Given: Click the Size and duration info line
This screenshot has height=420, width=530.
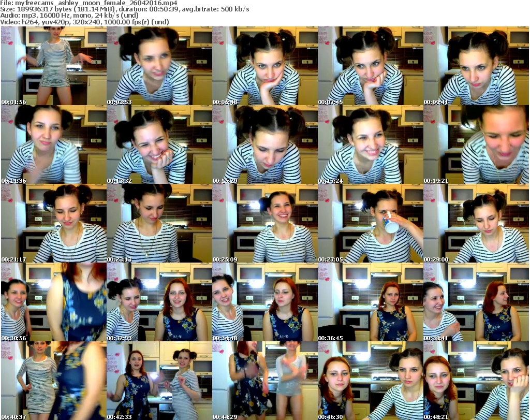Looking at the screenshot, I should pyautogui.click(x=125, y=9).
